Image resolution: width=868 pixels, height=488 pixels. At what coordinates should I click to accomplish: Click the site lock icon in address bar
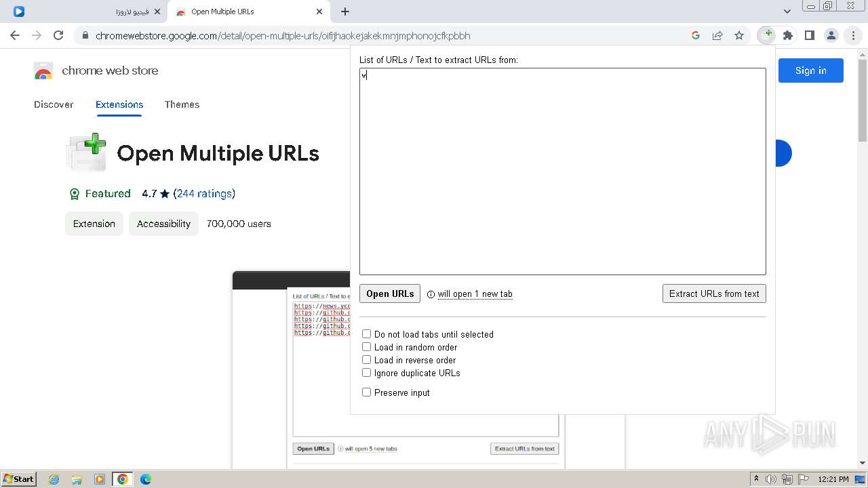pyautogui.click(x=85, y=36)
